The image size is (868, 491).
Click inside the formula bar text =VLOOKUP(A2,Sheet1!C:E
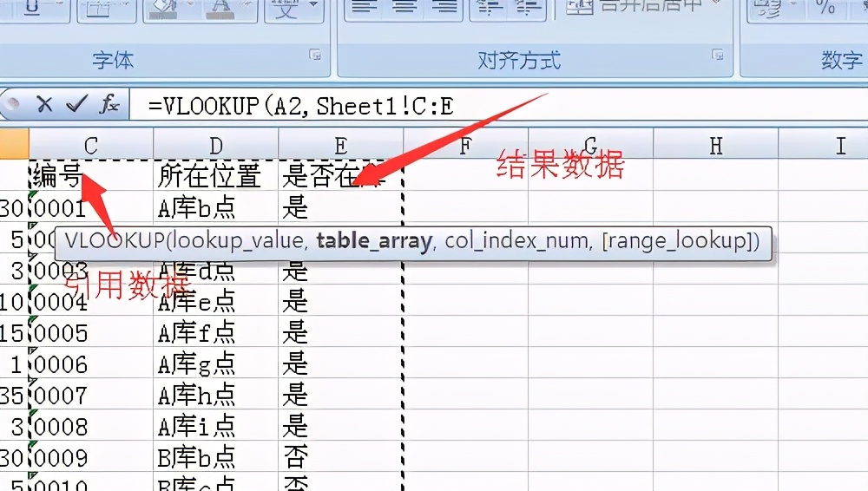pos(300,105)
